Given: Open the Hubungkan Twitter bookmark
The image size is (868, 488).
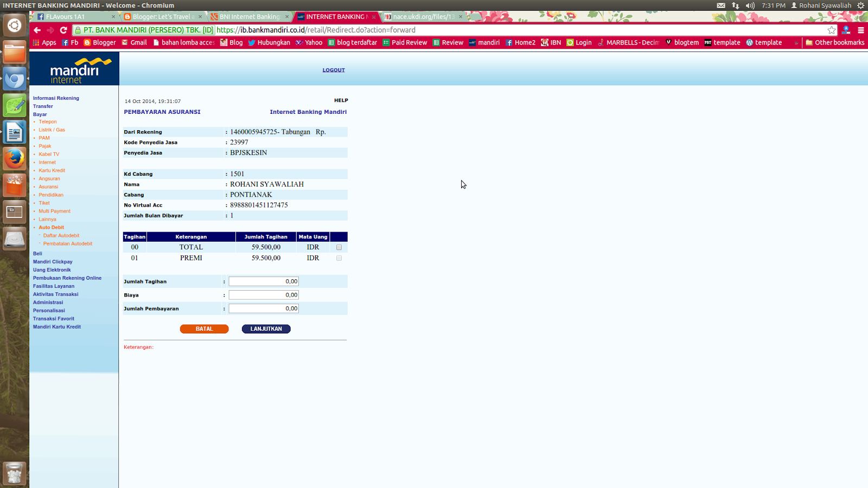Looking at the screenshot, I should tap(269, 42).
